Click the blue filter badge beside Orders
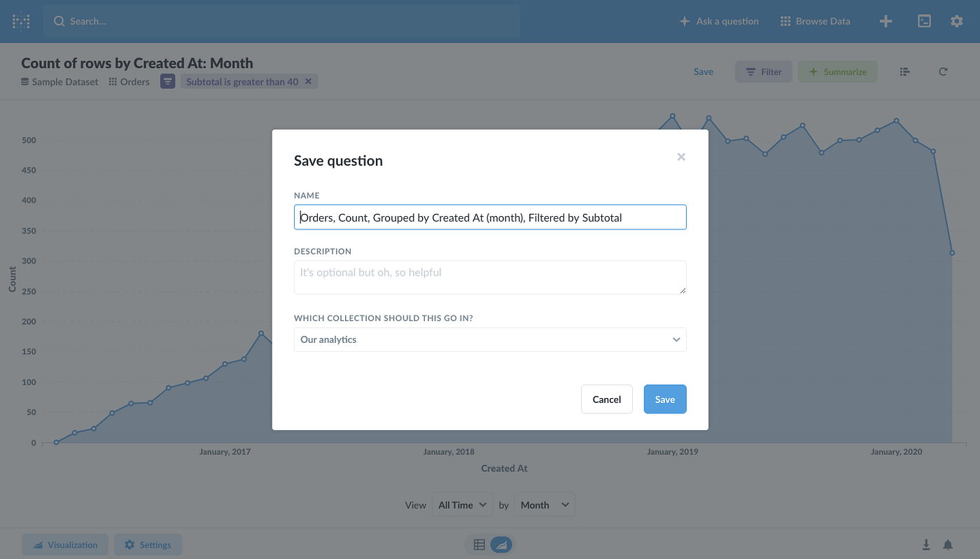The width and height of the screenshot is (980, 559). (x=167, y=81)
